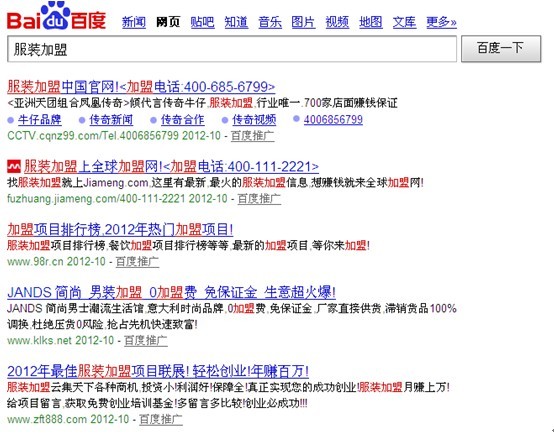Click the Baidu logo
The width and height of the screenshot is (554, 434).
[57, 16]
